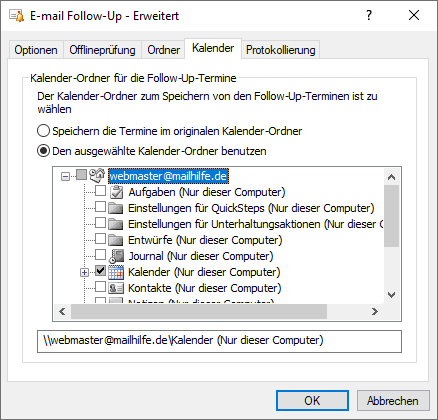Collapse the webmaster@mailhilfe.de tree node
438x420 pixels.
66,176
